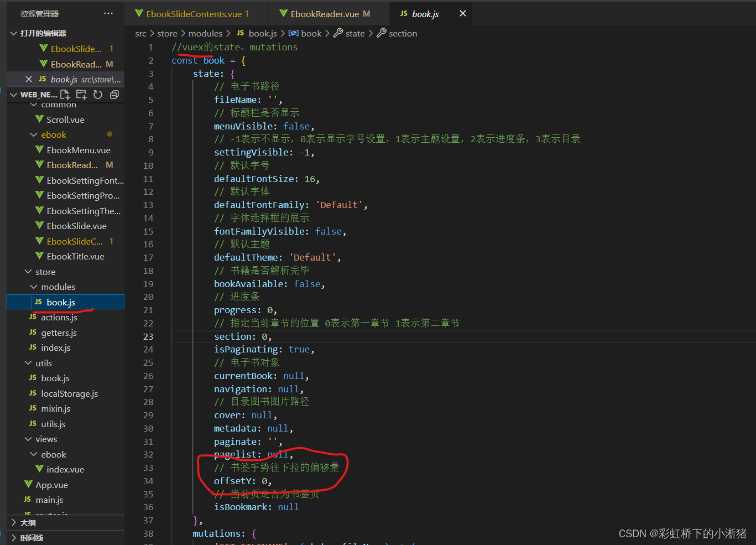Click section at the end of breadcrumbs
The image size is (756, 545).
pyautogui.click(x=403, y=33)
